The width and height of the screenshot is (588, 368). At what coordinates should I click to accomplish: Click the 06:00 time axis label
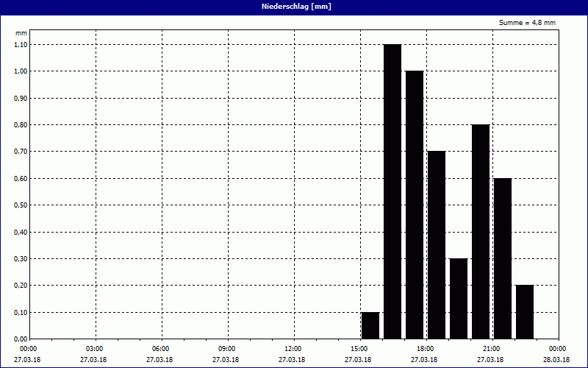point(160,348)
